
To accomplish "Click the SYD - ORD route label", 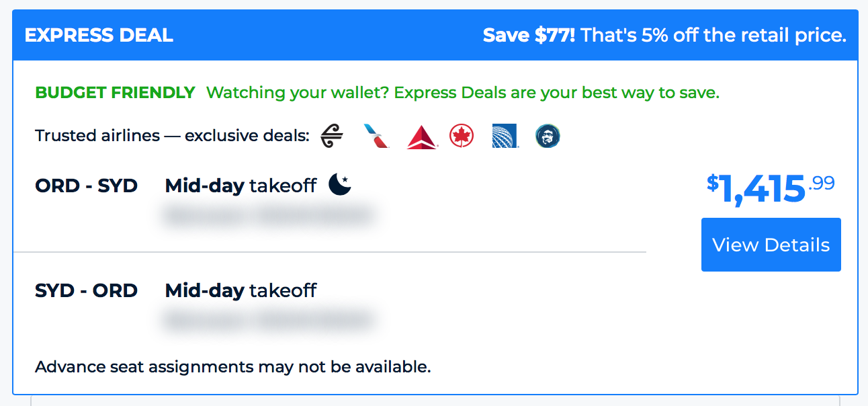I will [x=86, y=290].
